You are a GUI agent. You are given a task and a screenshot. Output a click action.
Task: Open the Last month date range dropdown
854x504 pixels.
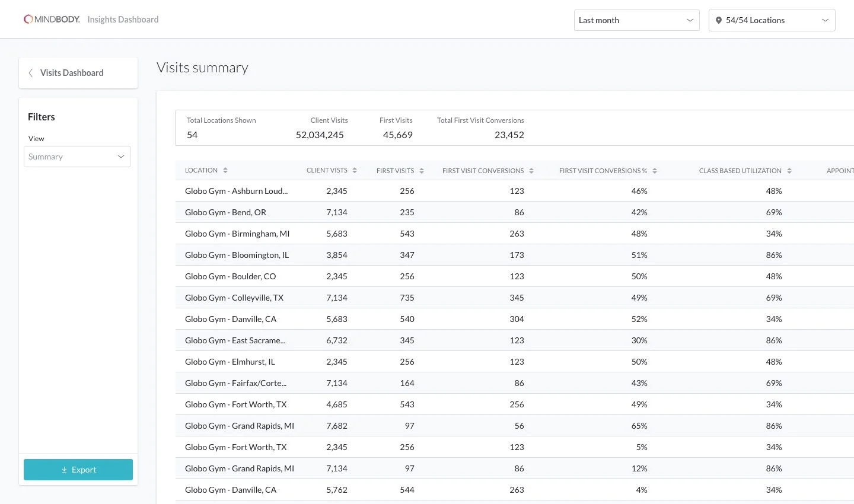[636, 20]
